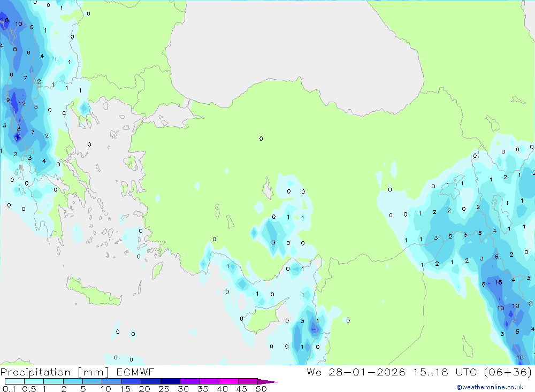This screenshot has height=392, width=535.
Task: Click the '20' legend scale label
Action: [144, 389]
